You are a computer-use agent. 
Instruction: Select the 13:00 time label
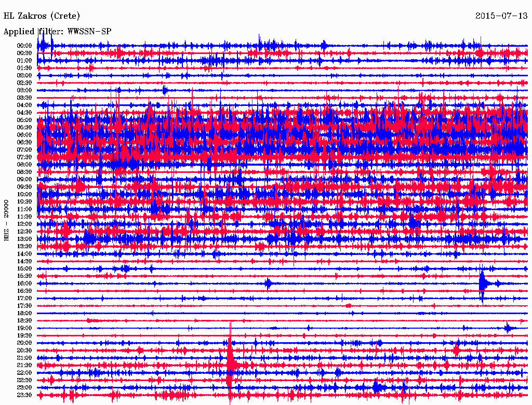pyautogui.click(x=24, y=239)
